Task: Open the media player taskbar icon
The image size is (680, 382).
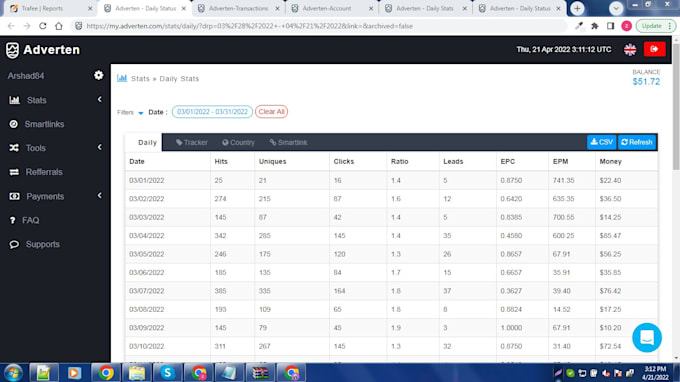Action: (x=74, y=373)
